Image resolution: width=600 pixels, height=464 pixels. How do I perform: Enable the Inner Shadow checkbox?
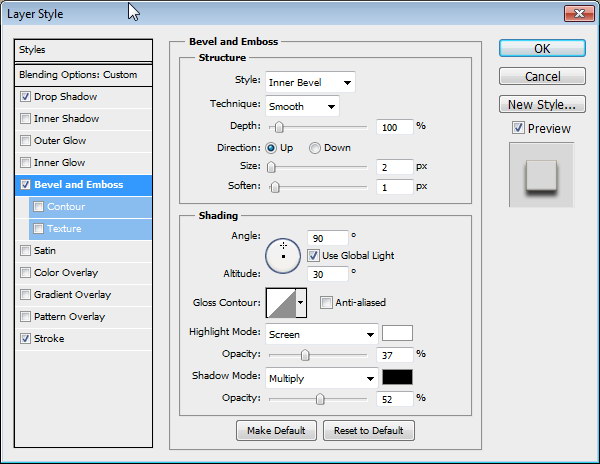tap(25, 119)
